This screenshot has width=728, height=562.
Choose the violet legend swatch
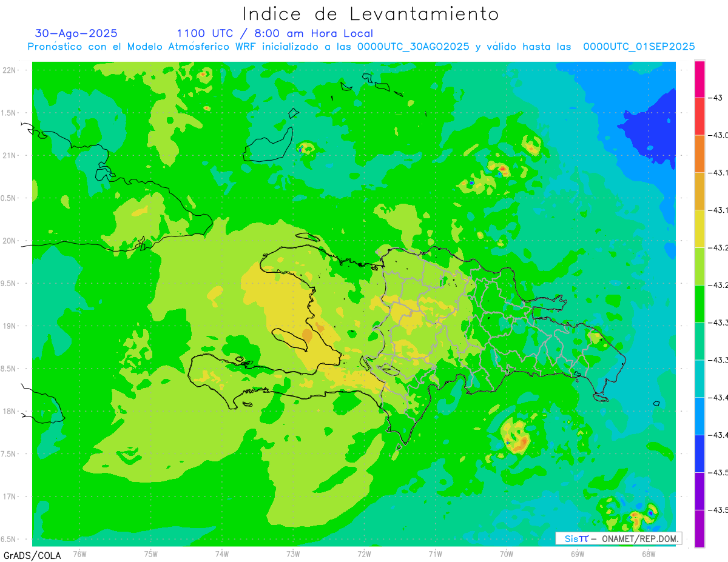coord(699,491)
